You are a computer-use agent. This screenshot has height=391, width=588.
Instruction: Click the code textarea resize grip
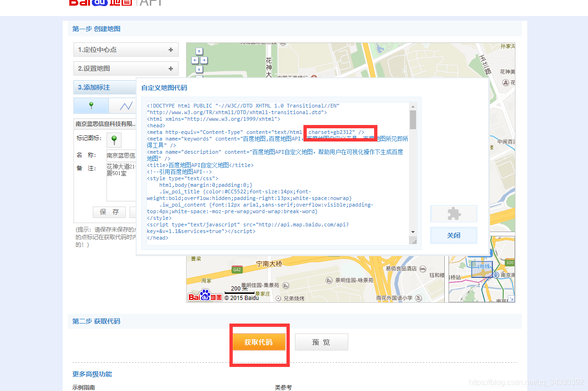pos(413,241)
